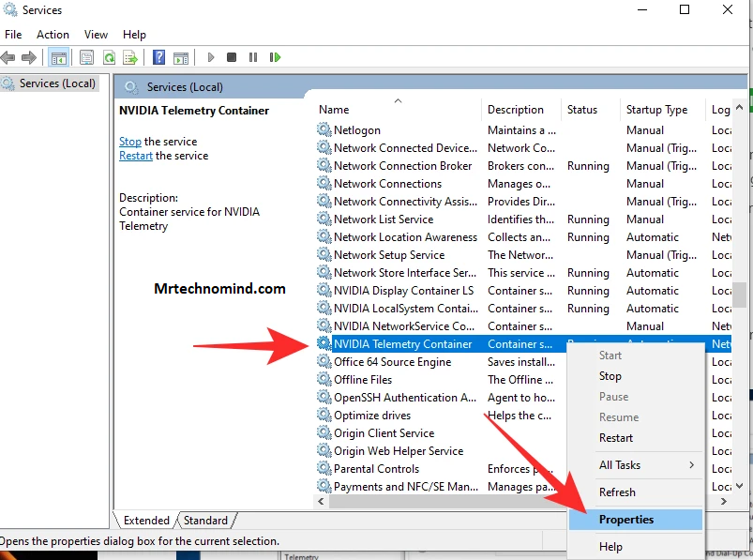Image resolution: width=753 pixels, height=560 pixels.
Task: Switch to the Standard tab
Action: pyautogui.click(x=205, y=520)
